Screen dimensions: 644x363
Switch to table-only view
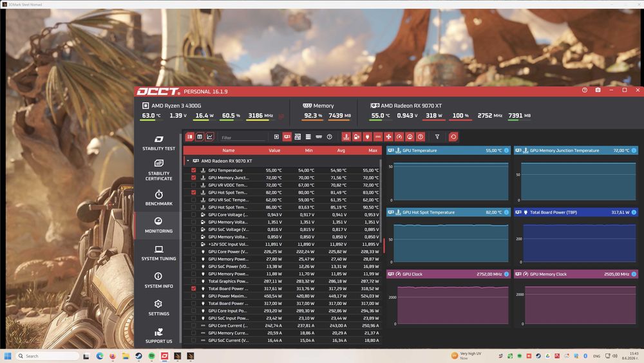click(200, 136)
